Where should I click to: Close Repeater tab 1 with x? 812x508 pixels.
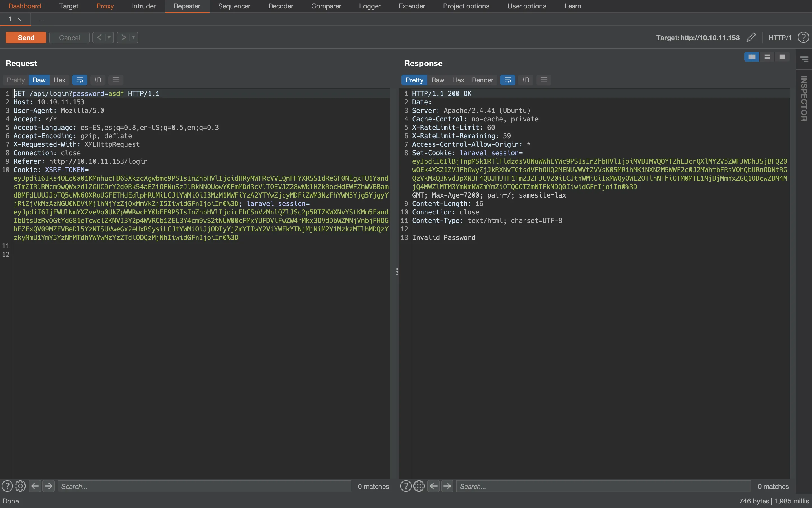click(19, 19)
